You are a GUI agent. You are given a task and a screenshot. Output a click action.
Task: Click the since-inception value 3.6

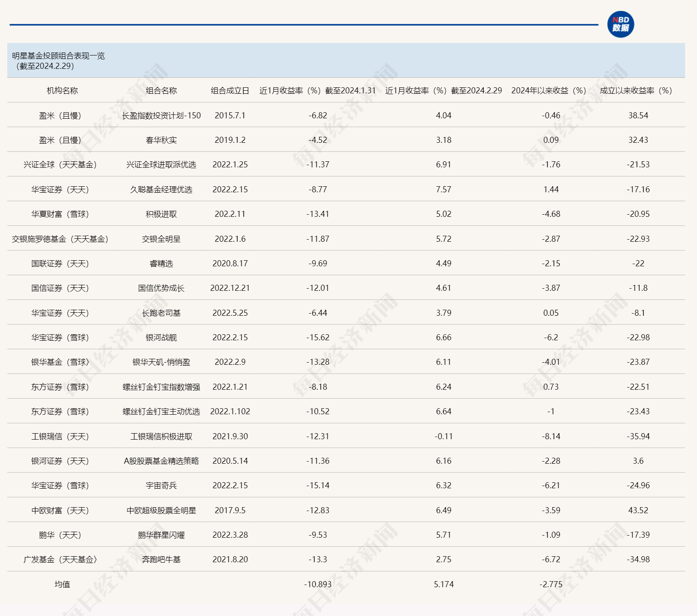638,461
